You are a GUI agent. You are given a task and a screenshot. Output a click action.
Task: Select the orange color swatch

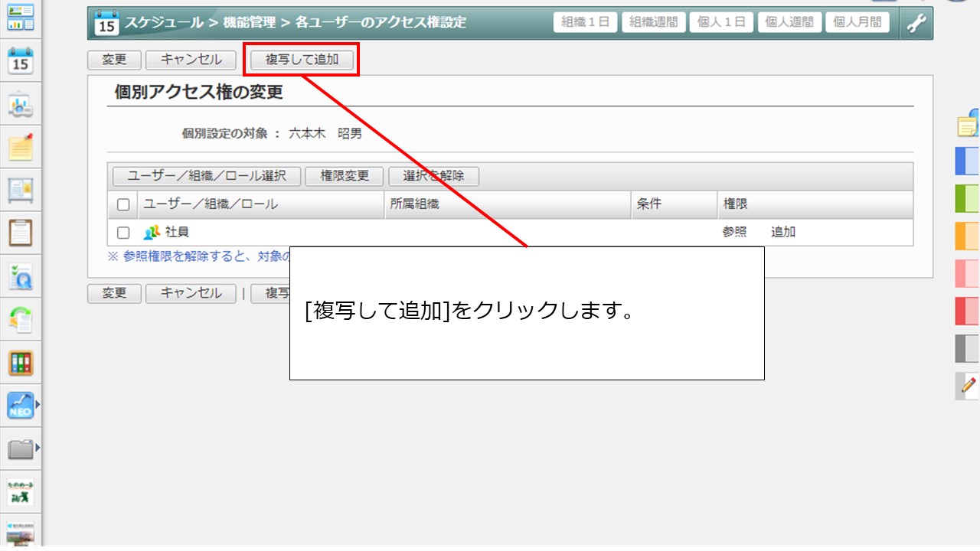[968, 236]
